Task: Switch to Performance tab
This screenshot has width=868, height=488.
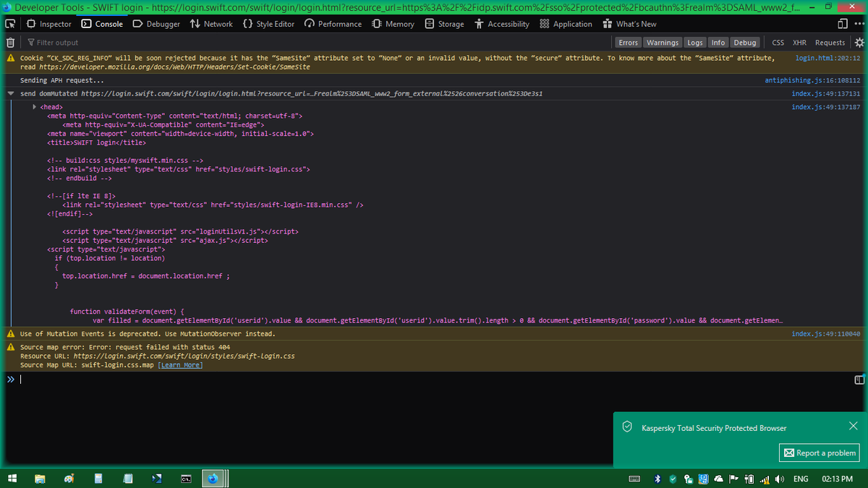Action: point(333,24)
